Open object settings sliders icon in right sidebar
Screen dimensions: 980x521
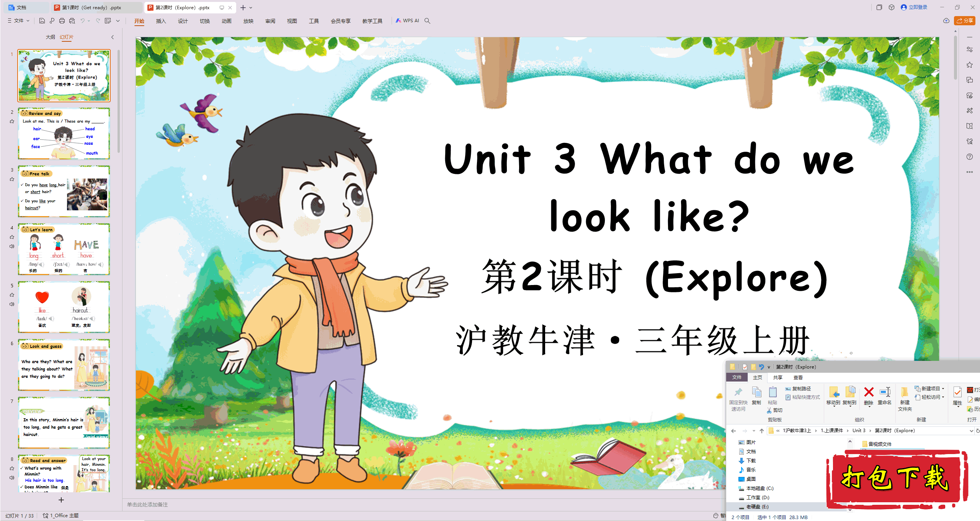click(x=970, y=49)
